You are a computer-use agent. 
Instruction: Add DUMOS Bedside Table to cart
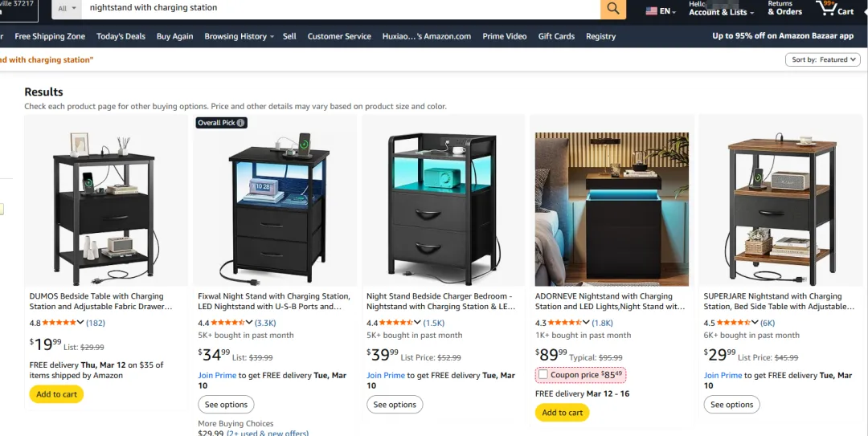click(x=56, y=394)
